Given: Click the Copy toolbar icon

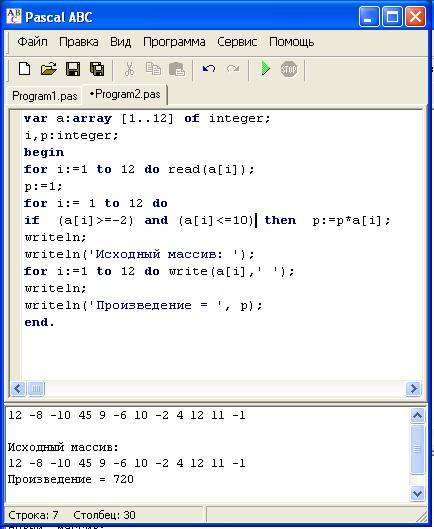Looking at the screenshot, I should click(153, 69).
